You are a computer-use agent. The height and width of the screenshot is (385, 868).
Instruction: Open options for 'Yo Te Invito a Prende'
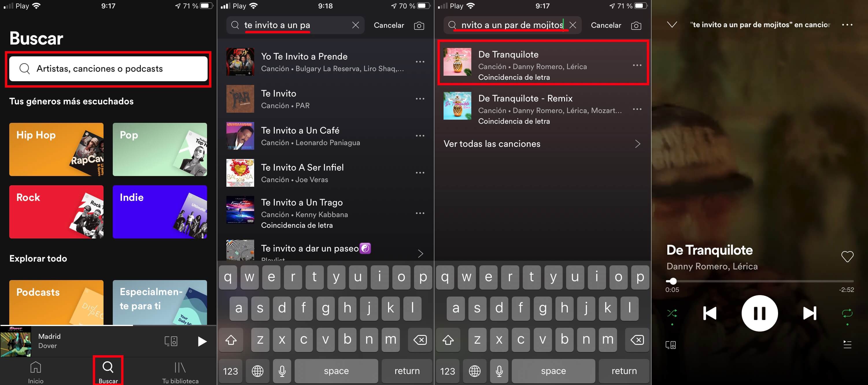click(420, 62)
